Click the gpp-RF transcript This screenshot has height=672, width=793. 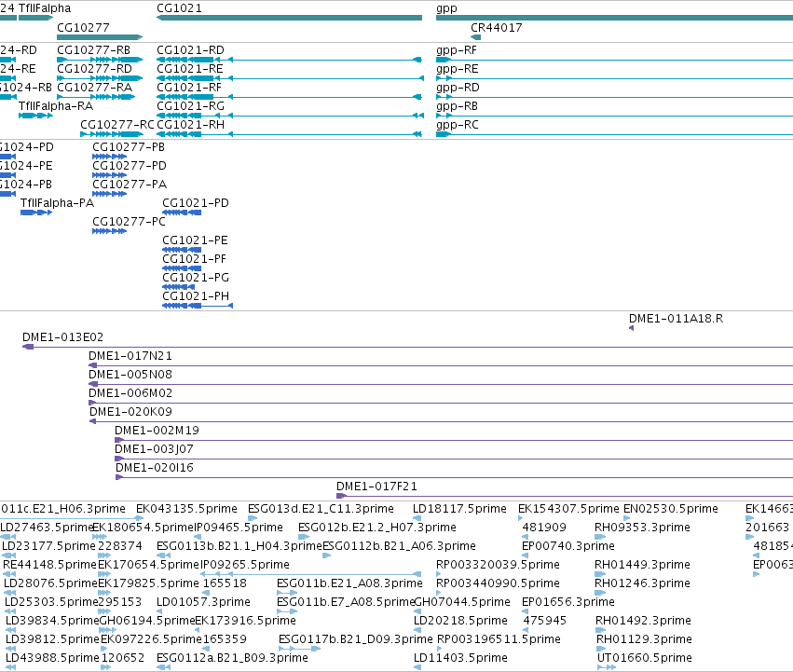(614, 60)
